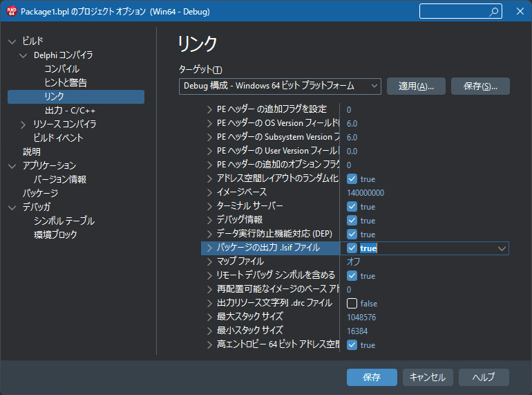The height and width of the screenshot is (395, 532).
Task: Click the RAD Studio app icon in title bar
Action: pyautogui.click(x=12, y=11)
